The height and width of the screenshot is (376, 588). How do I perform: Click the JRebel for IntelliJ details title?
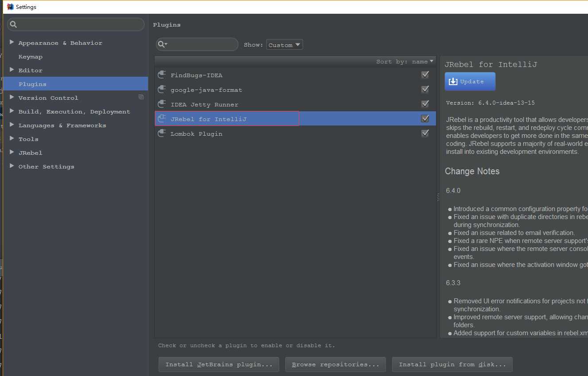click(491, 64)
